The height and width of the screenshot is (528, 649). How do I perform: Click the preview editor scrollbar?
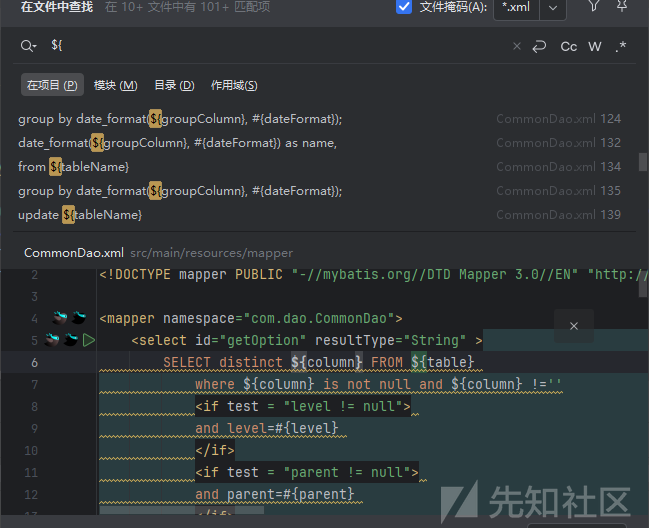[643, 286]
